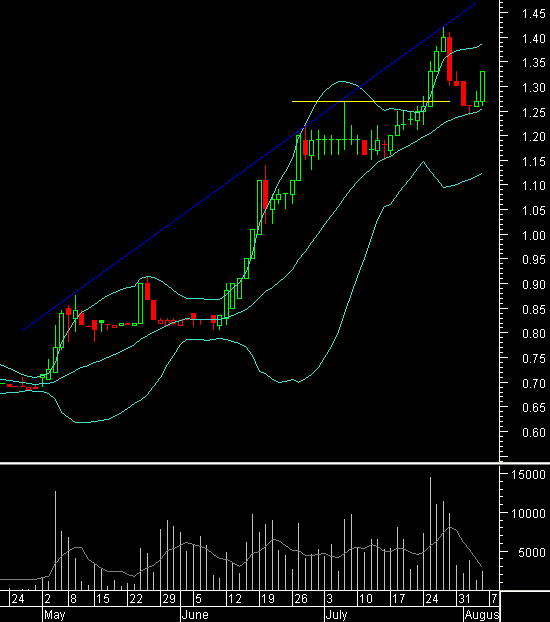This screenshot has width=550, height=622.
Task: Click the date label 19 on the timeline
Action: tap(268, 599)
